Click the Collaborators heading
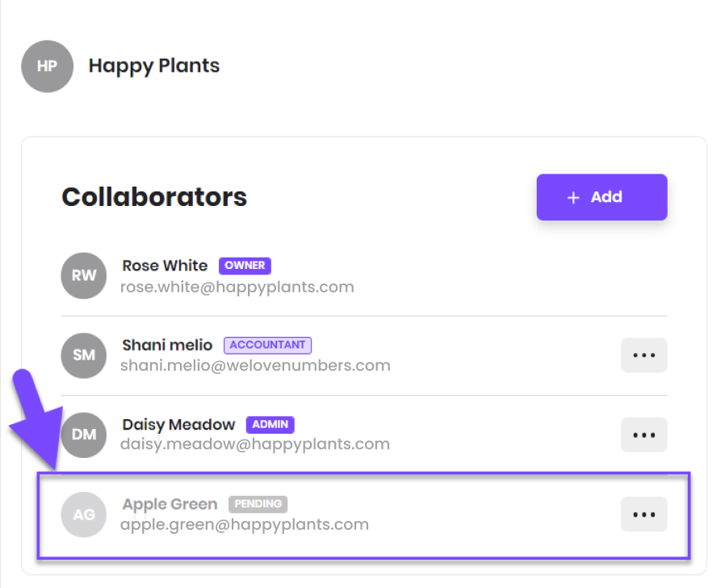Viewport: 725px width, 588px height. click(x=154, y=198)
